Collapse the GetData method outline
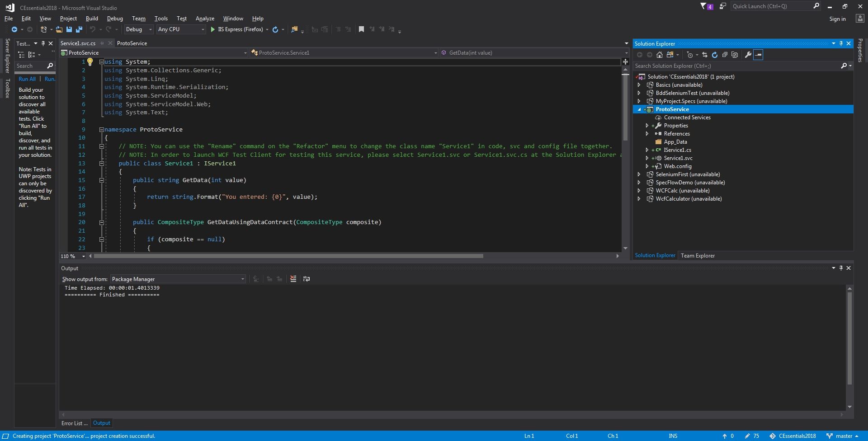The height and width of the screenshot is (441, 868). (x=102, y=180)
